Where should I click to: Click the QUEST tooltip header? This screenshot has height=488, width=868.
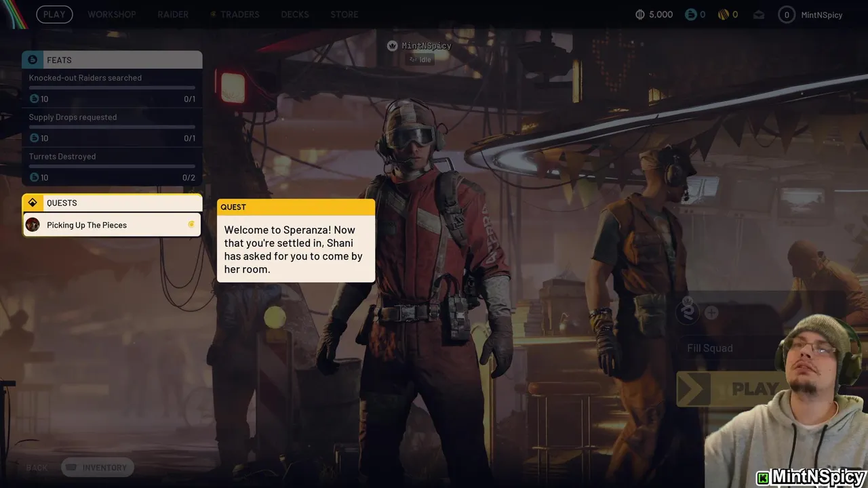[x=296, y=207]
